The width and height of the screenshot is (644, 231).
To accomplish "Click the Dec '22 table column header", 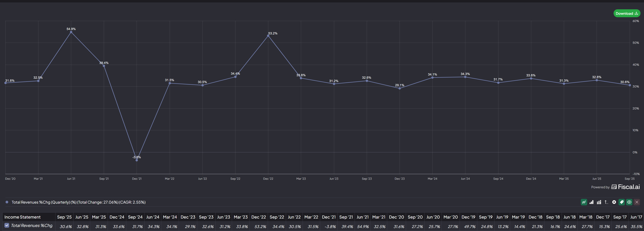I will point(259,217).
